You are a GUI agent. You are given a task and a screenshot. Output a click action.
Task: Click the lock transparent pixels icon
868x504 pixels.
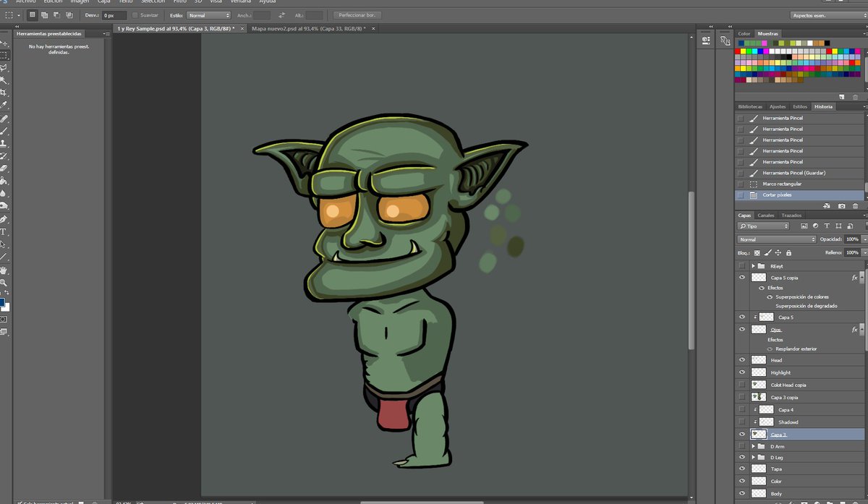[x=757, y=253]
